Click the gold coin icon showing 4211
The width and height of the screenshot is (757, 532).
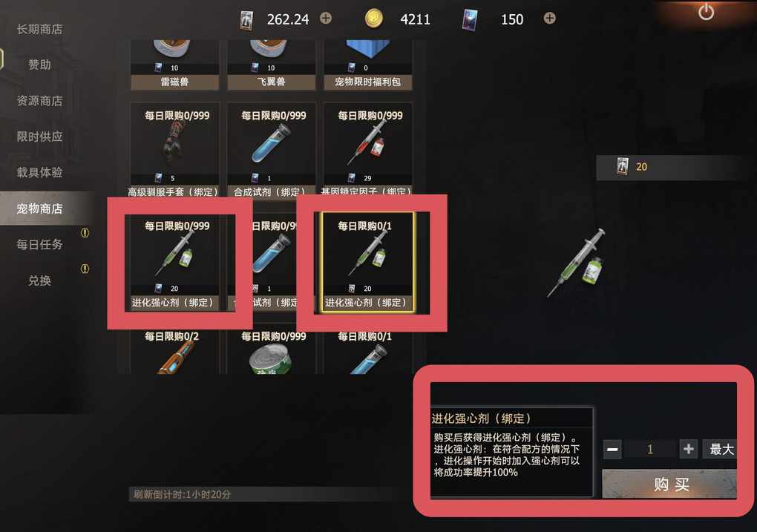373,19
